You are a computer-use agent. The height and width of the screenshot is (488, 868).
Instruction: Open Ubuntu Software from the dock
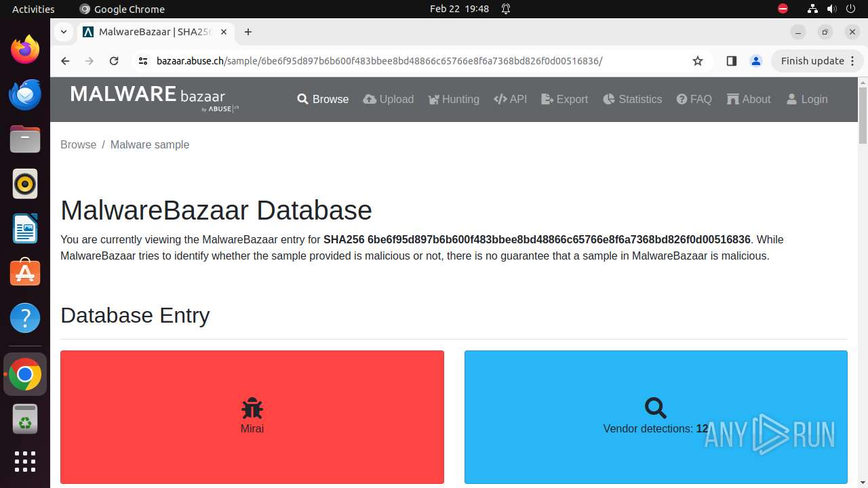pyautogui.click(x=25, y=273)
